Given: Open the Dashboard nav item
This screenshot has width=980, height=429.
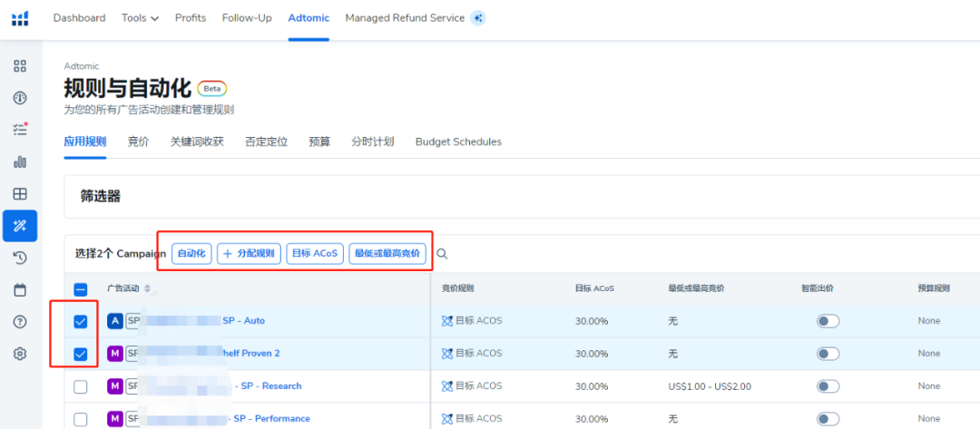Looking at the screenshot, I should pyautogui.click(x=79, y=18).
